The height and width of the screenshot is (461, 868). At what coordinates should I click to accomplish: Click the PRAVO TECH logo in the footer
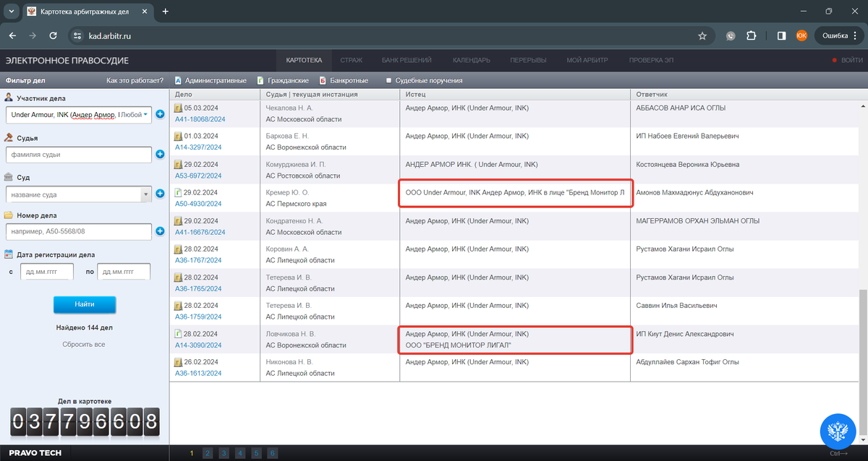click(35, 453)
